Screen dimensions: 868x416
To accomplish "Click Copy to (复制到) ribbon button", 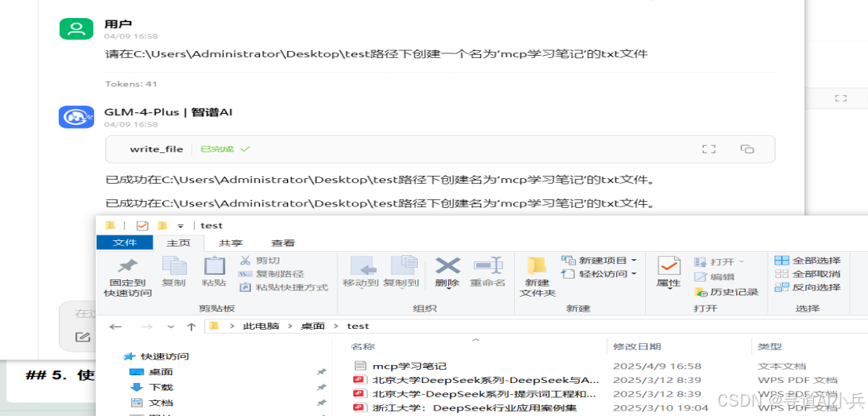I will coord(401,272).
